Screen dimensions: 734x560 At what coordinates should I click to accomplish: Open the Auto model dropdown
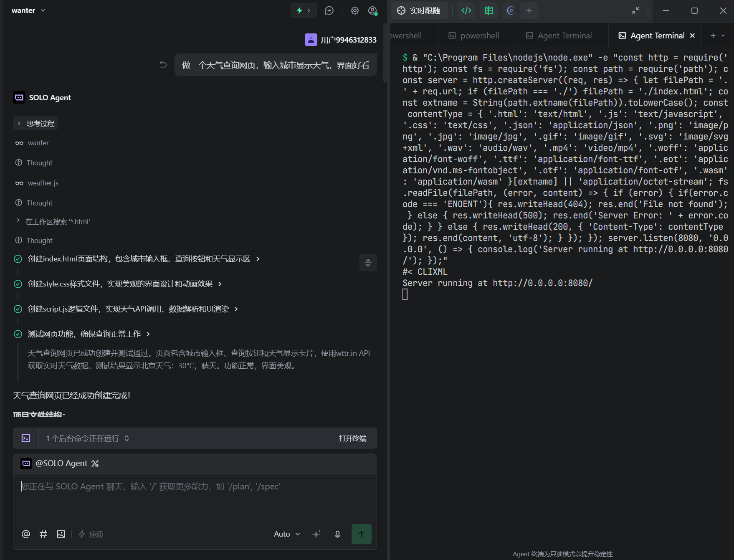[x=287, y=534]
